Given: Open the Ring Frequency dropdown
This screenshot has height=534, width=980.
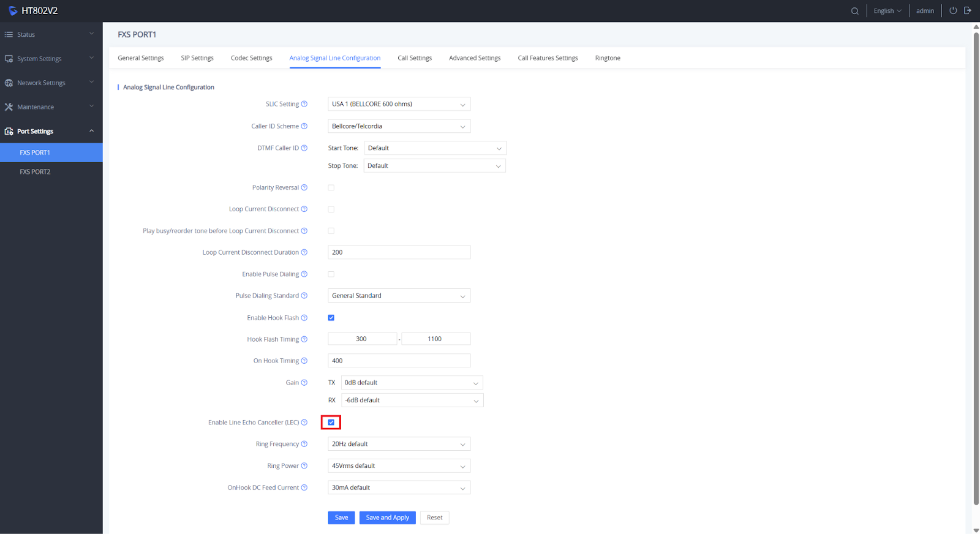Looking at the screenshot, I should tap(399, 444).
